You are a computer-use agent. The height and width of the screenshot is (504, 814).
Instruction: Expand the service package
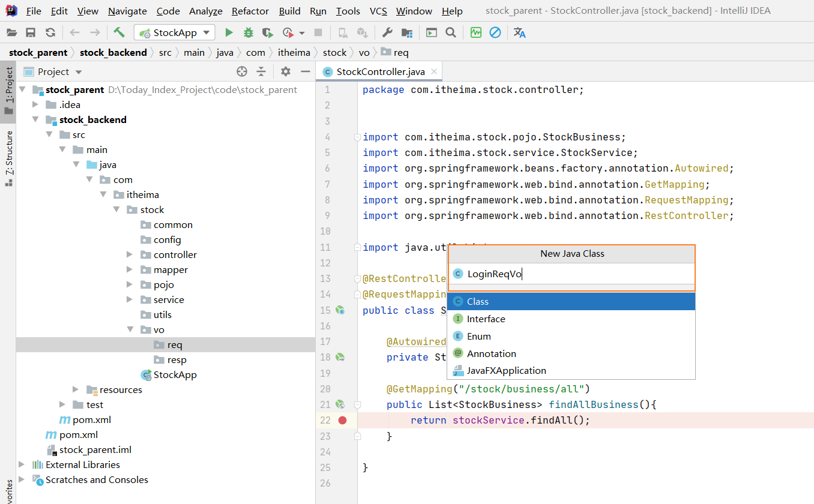point(130,299)
